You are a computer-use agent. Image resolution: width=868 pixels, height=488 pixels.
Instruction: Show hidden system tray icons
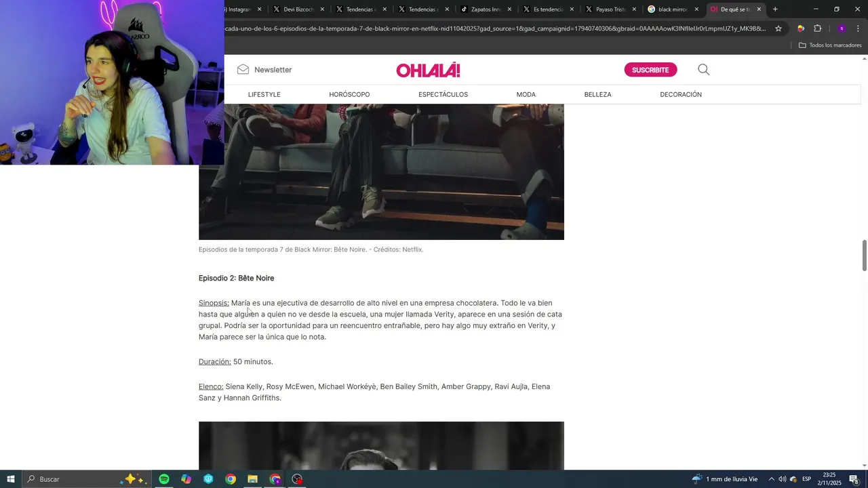771,479
